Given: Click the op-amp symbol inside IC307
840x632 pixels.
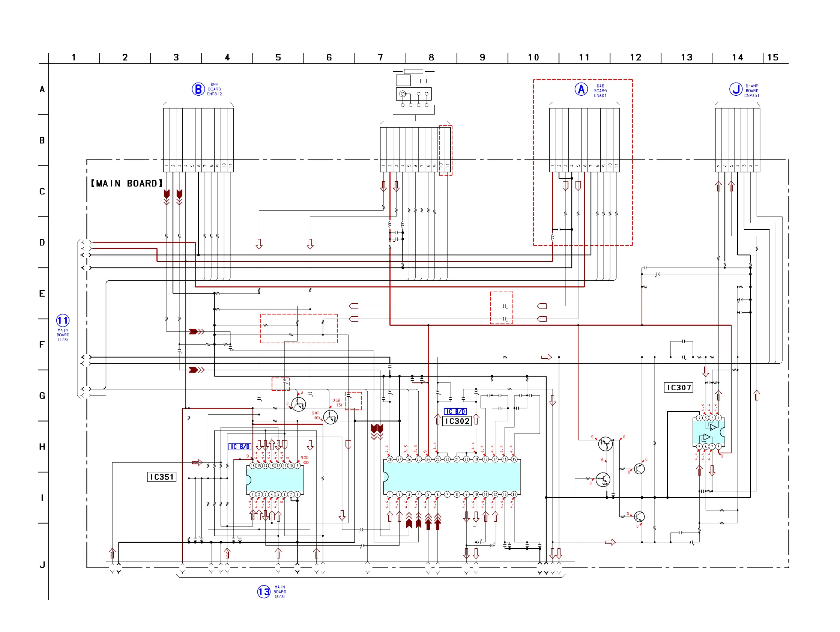Looking at the screenshot, I should [712, 427].
